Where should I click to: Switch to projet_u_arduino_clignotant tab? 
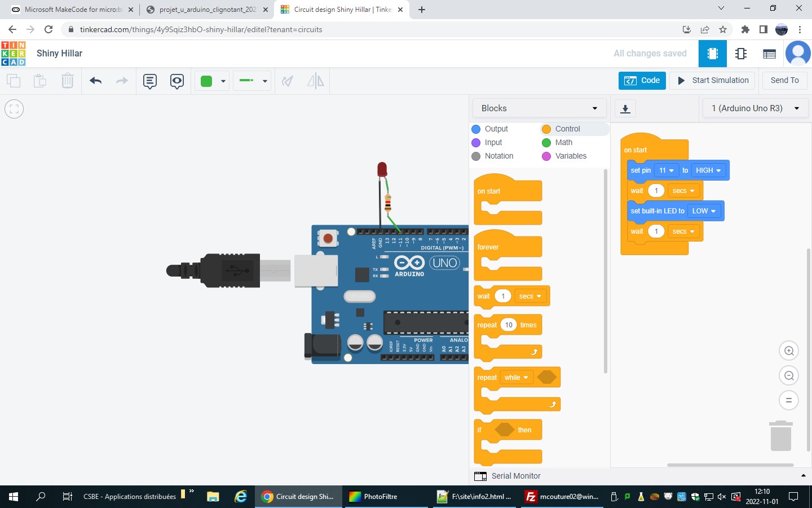click(207, 10)
